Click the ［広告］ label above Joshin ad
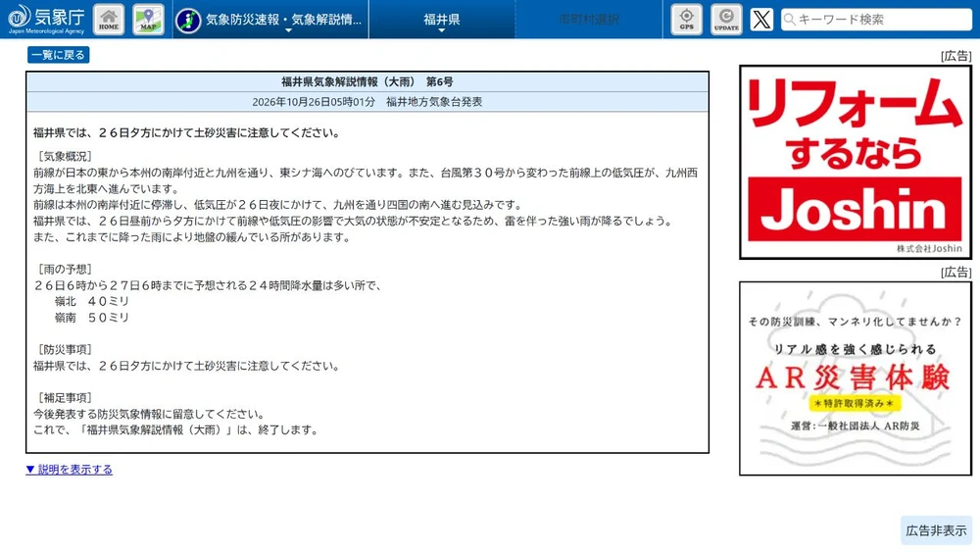 click(x=956, y=56)
